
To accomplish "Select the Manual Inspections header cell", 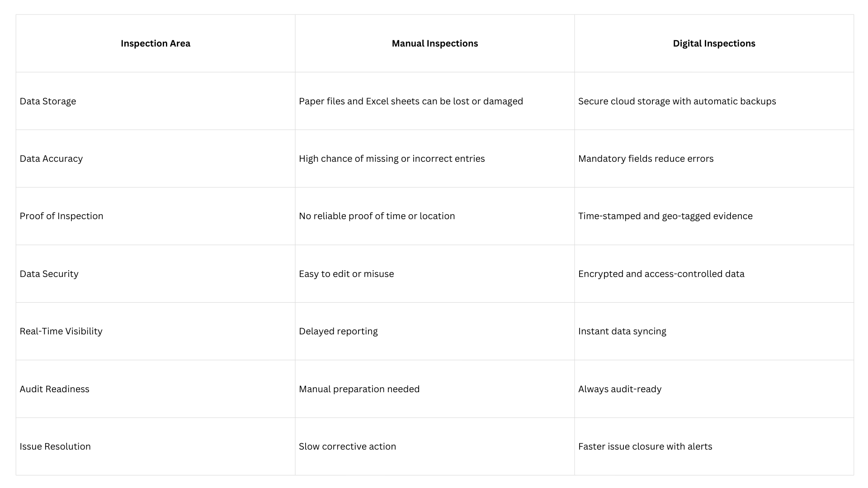I will click(434, 43).
